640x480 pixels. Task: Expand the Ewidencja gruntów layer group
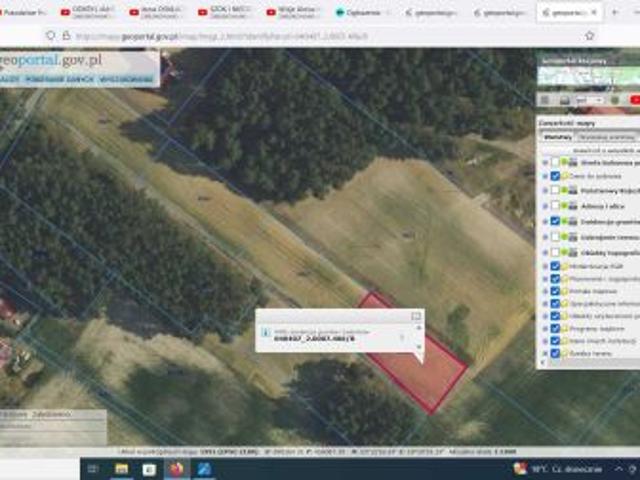point(545,221)
